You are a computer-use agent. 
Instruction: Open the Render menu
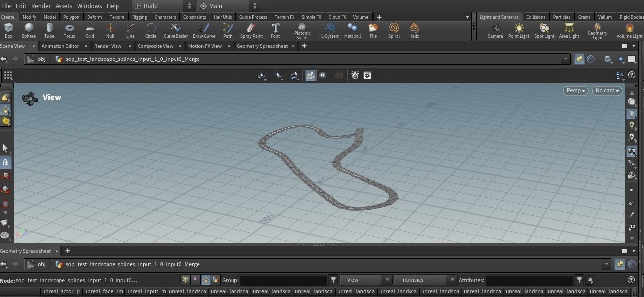pos(41,6)
